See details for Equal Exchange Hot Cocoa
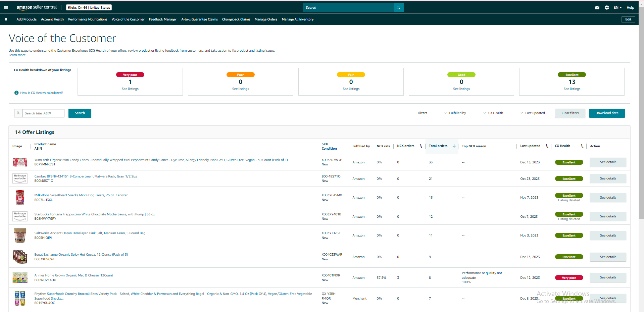644x312 pixels. [608, 257]
